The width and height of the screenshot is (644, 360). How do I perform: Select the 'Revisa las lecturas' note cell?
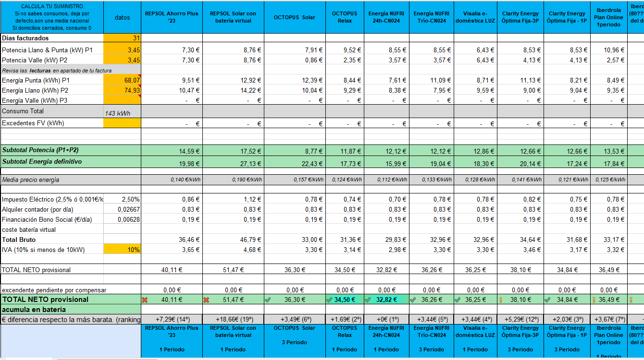click(71, 70)
